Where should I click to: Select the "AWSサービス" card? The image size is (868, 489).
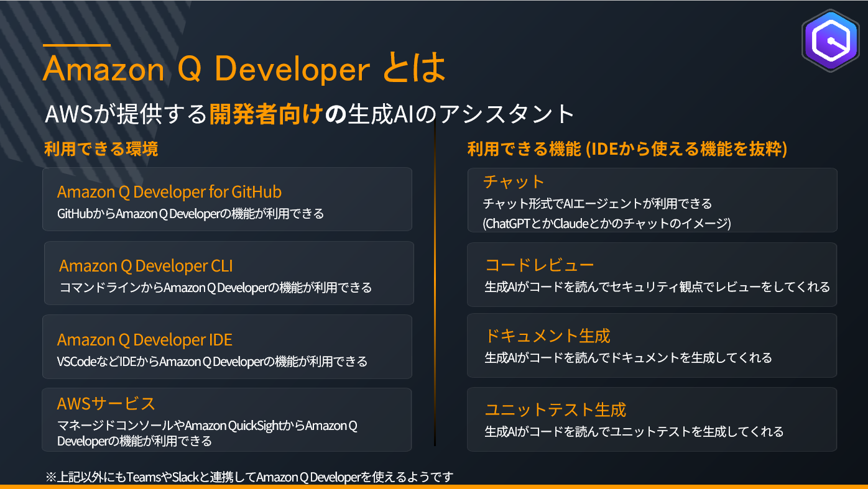(228, 419)
